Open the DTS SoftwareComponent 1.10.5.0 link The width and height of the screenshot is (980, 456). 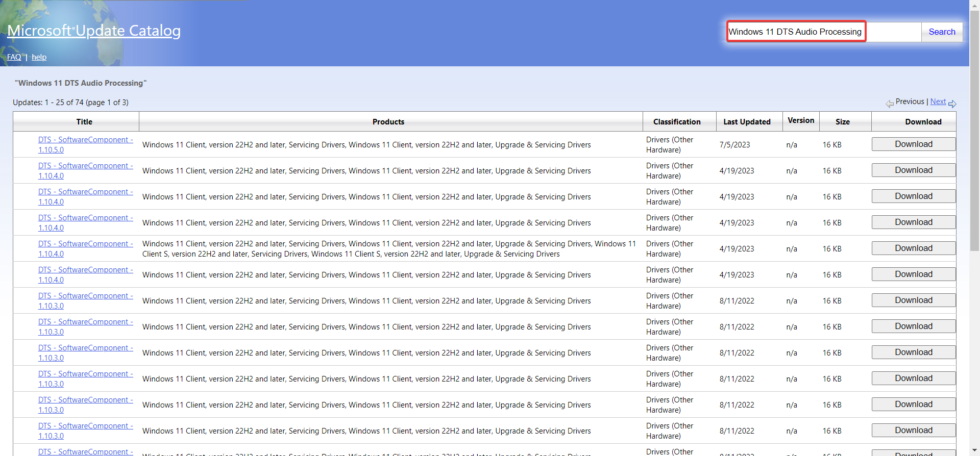[86, 145]
